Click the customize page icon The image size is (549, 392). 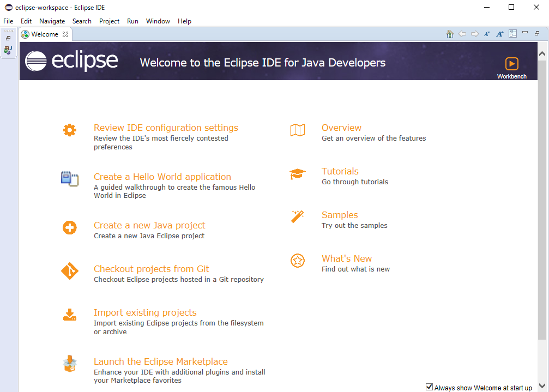512,34
